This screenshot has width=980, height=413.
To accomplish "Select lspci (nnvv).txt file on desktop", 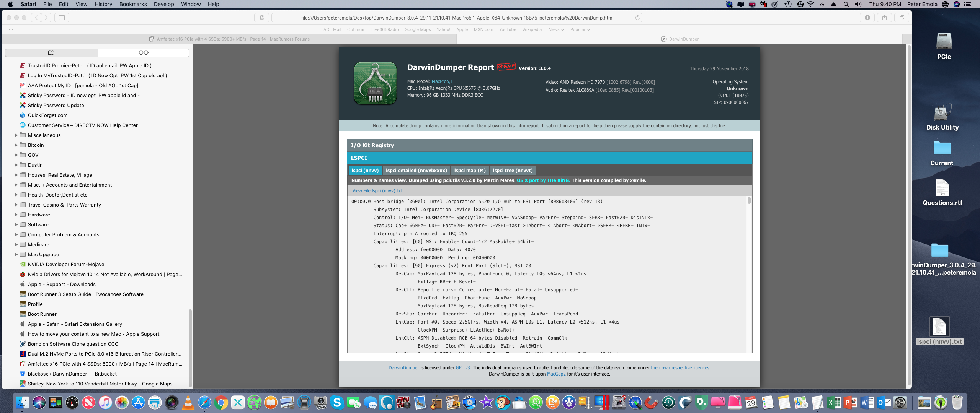I will 939,331.
